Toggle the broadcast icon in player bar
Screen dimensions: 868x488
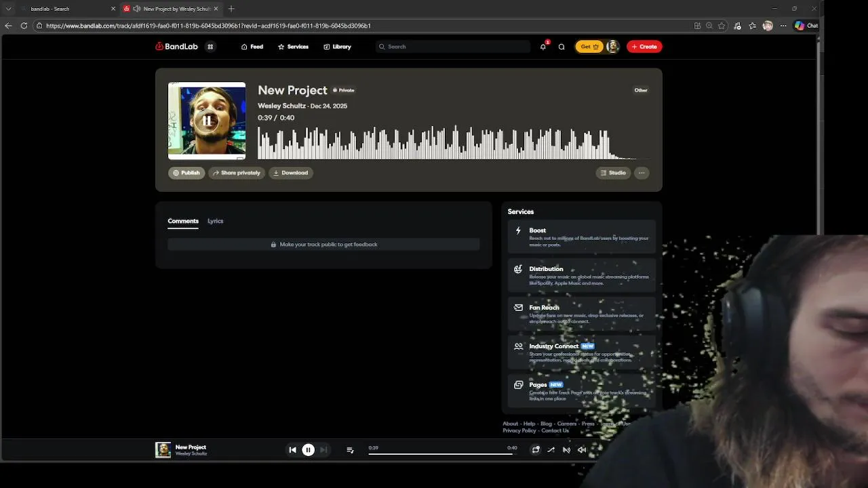click(x=566, y=449)
